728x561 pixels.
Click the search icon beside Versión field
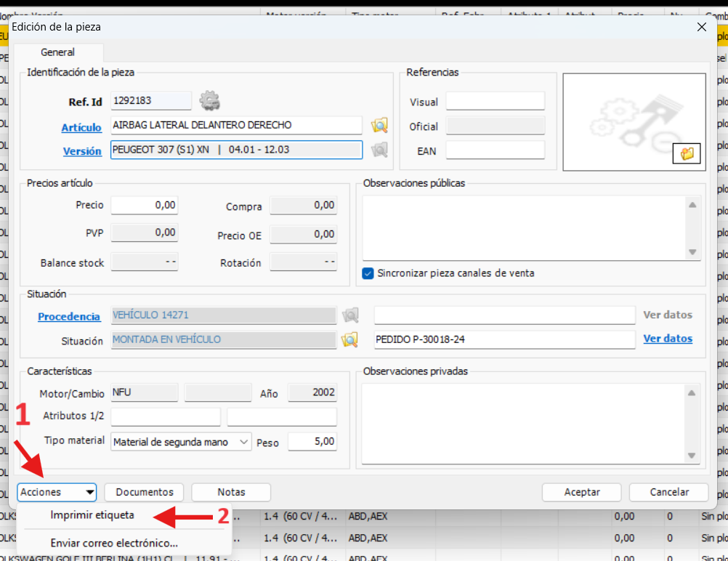pos(379,150)
